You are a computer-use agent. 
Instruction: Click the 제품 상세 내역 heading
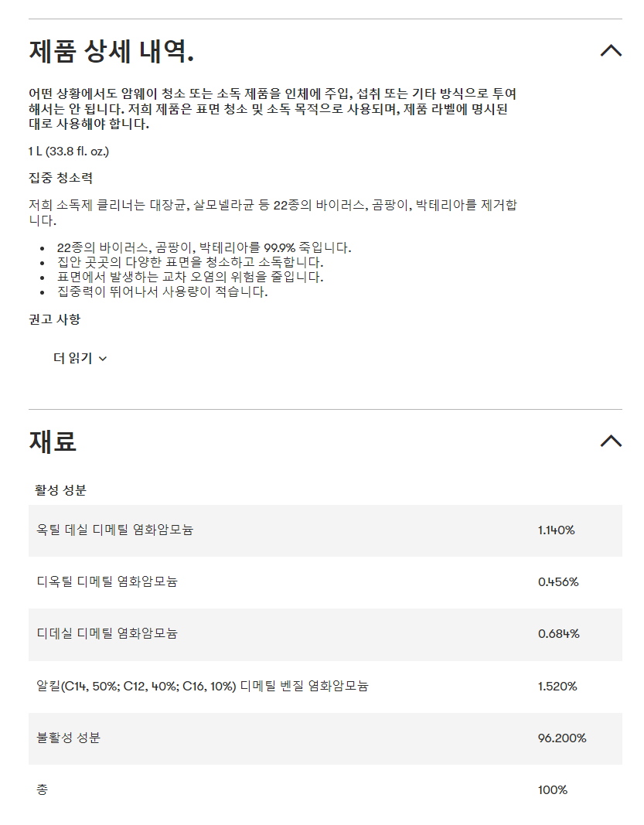tap(111, 51)
